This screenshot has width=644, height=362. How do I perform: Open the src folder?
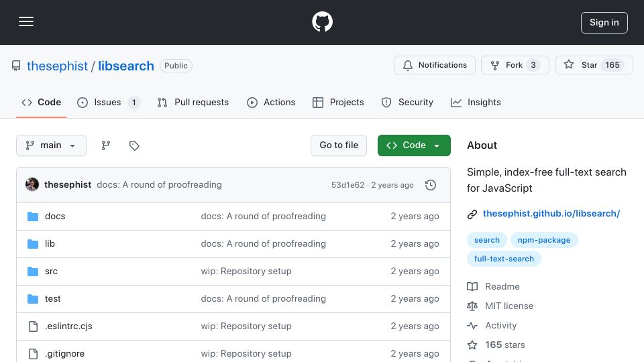click(52, 271)
